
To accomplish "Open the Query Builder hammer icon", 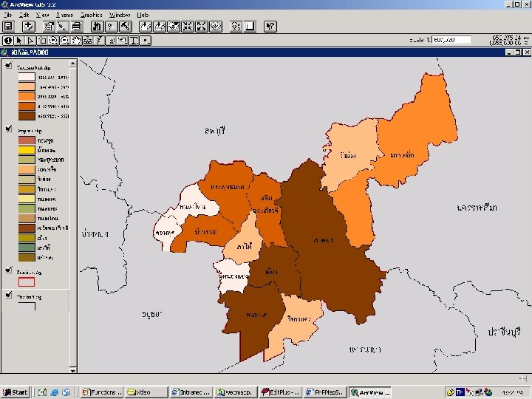I will pyautogui.click(x=125, y=27).
